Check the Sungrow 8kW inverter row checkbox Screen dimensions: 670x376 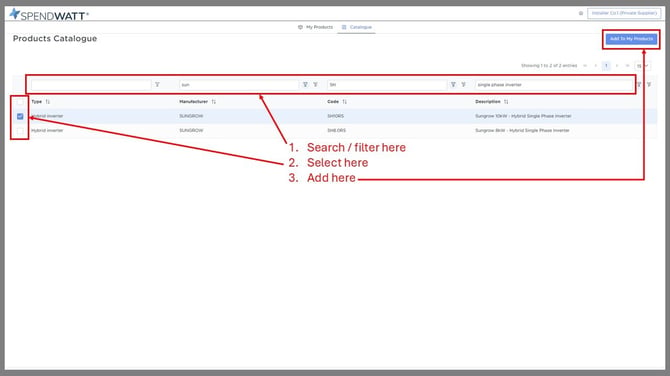point(20,130)
